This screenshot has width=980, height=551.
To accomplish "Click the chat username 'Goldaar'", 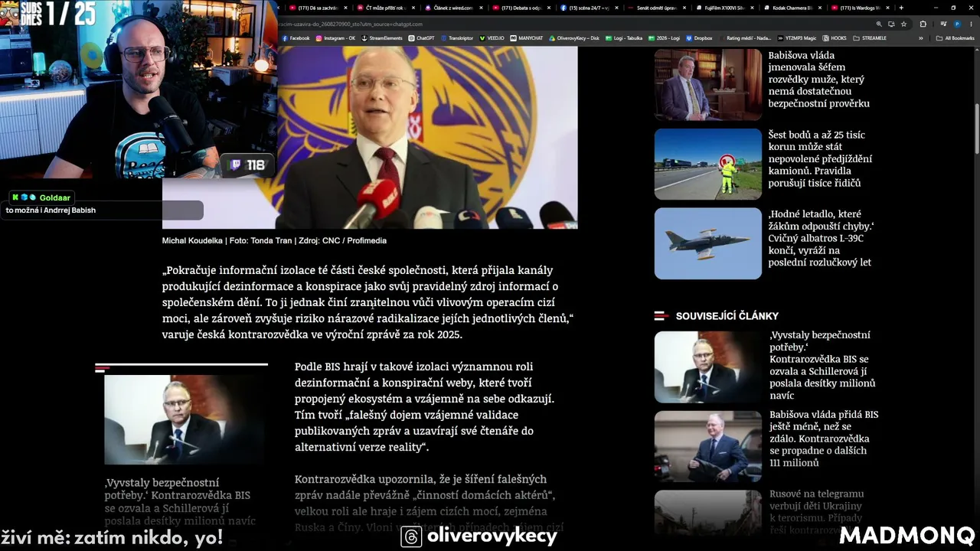I will [x=54, y=197].
